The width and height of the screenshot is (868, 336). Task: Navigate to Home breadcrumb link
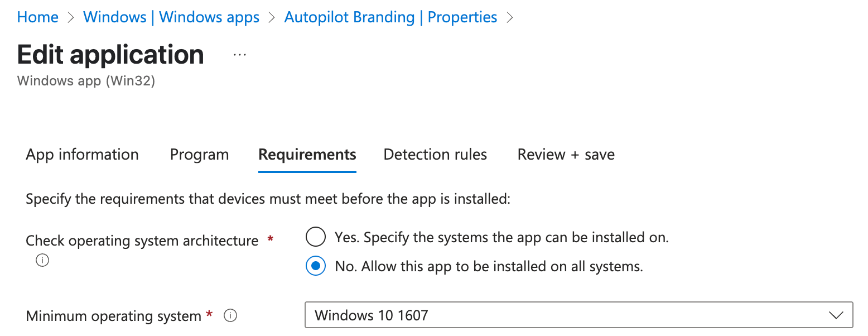38,17
